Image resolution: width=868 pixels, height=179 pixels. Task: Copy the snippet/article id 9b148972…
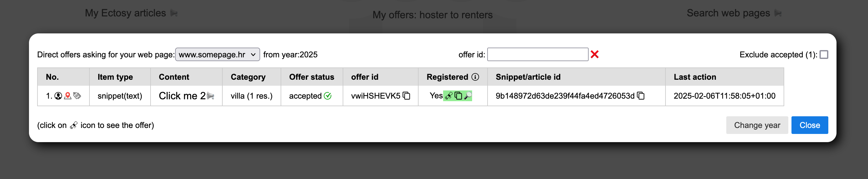[x=641, y=96]
